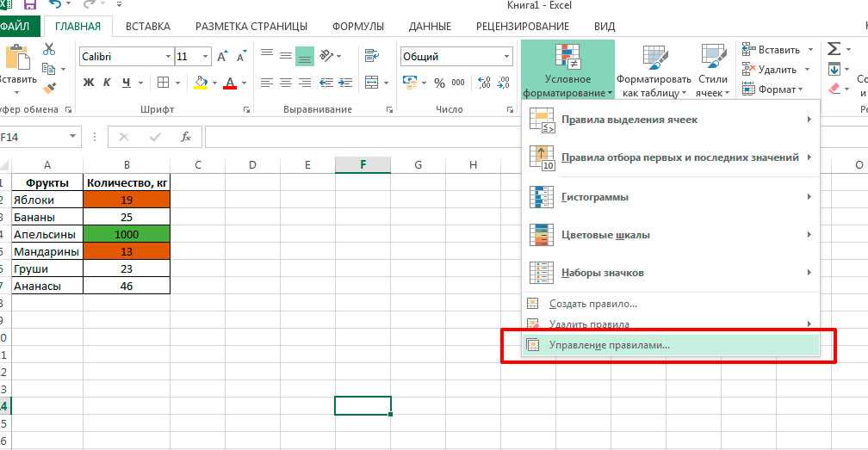This screenshot has width=868, height=450.
Task: Undo the last action
Action: click(x=56, y=5)
